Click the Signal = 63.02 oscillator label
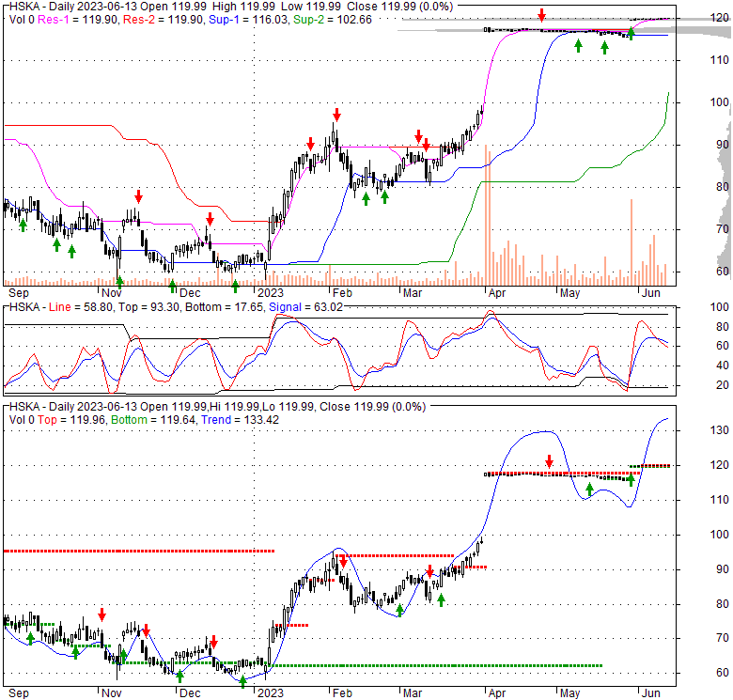Screen dimensions: 733x700 [305, 307]
